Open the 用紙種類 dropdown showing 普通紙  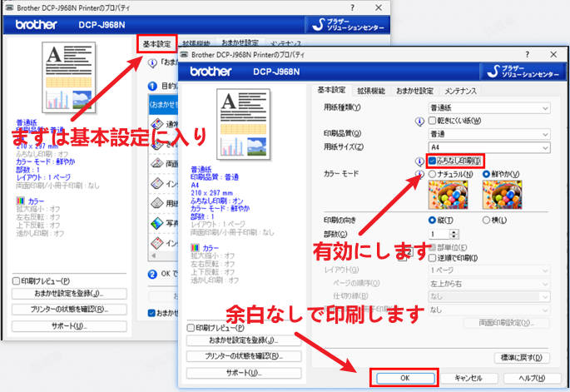point(489,107)
